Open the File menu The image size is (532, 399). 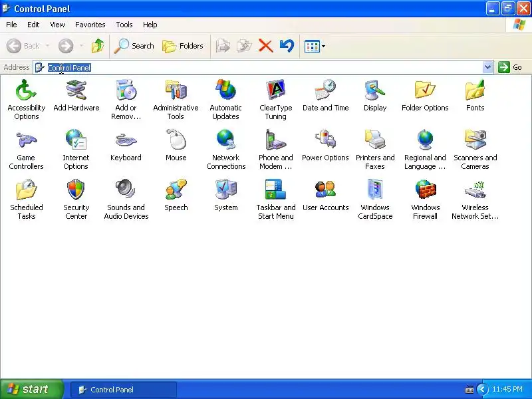11,25
